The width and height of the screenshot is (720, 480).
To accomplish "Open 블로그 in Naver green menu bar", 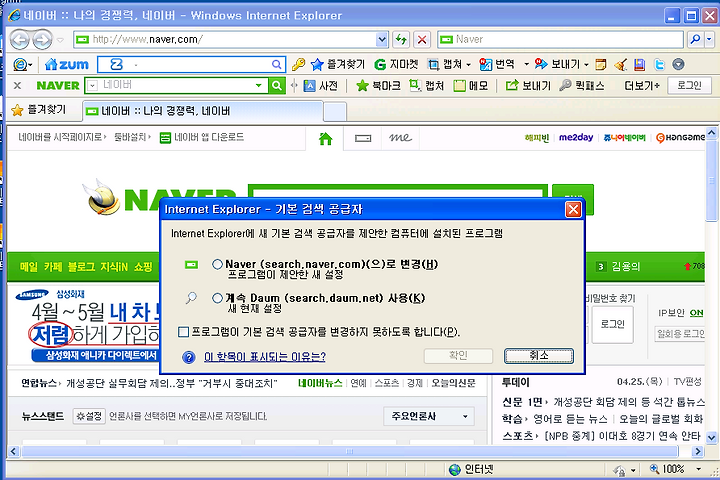I will (81, 267).
